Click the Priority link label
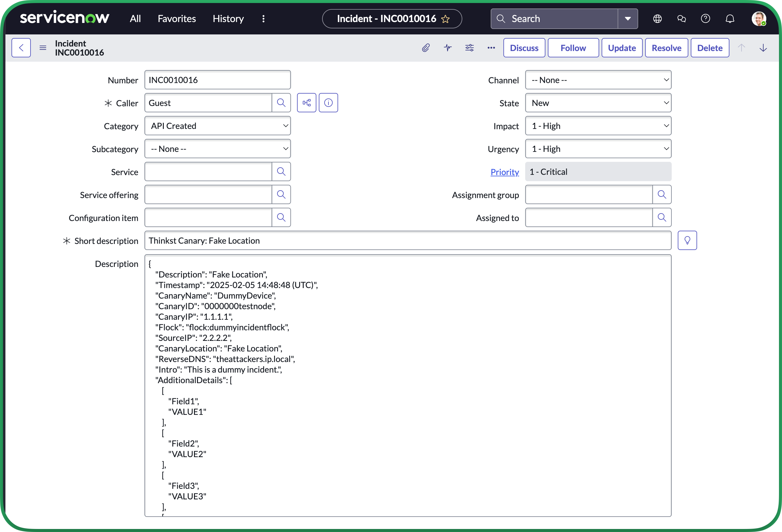This screenshot has width=782, height=532. coord(504,172)
